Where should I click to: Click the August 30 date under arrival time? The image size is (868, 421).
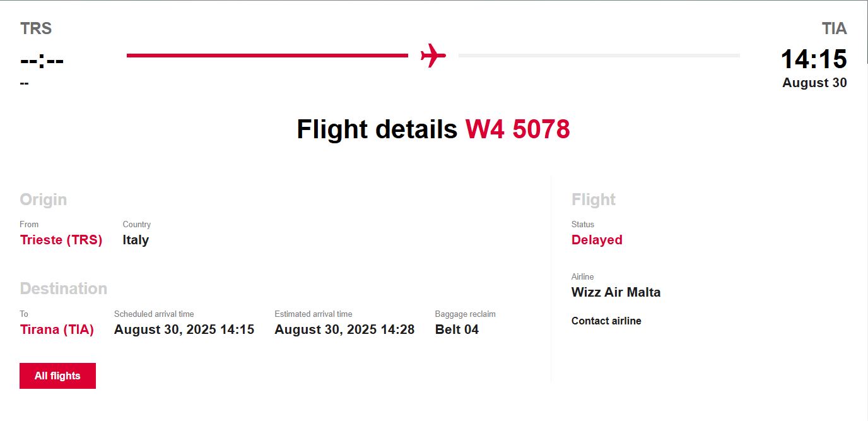pyautogui.click(x=814, y=83)
